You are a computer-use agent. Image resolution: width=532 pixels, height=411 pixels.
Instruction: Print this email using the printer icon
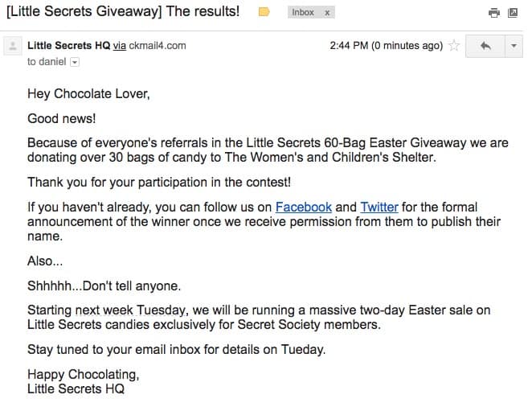coord(494,13)
